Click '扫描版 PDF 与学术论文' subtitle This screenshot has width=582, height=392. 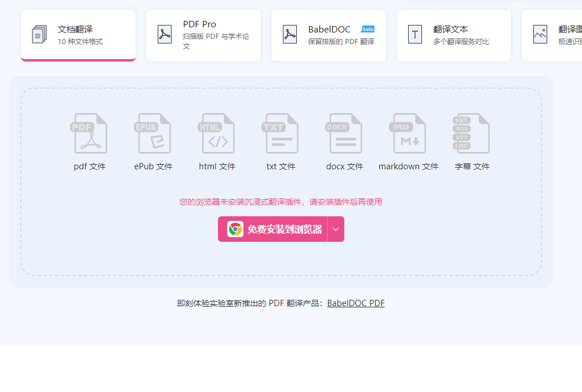click(216, 41)
